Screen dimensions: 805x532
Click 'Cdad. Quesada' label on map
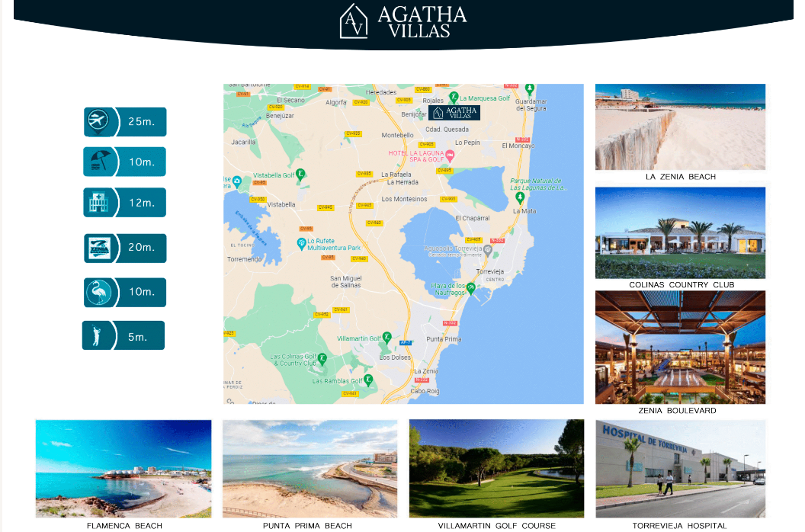[447, 130]
